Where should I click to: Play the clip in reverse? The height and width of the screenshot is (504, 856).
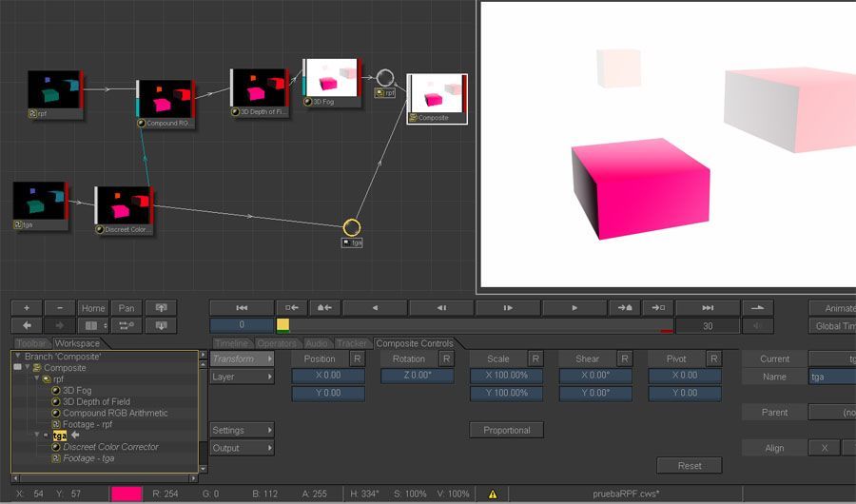pos(375,308)
